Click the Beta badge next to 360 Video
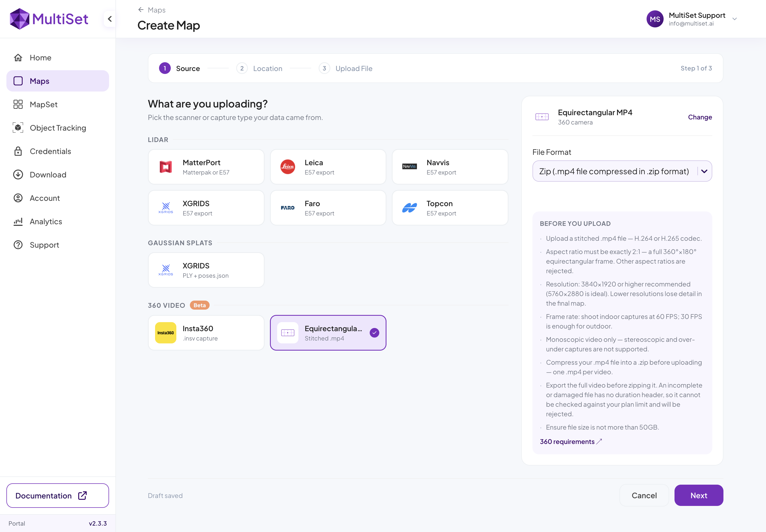Viewport: 766px width, 532px height. tap(200, 305)
